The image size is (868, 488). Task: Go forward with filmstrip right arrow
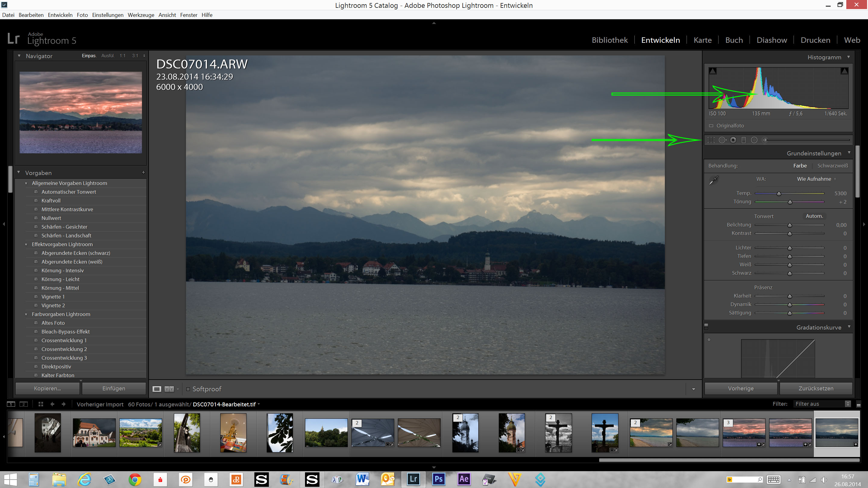coord(63,404)
